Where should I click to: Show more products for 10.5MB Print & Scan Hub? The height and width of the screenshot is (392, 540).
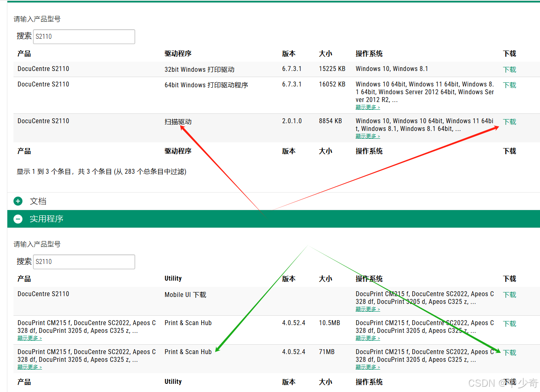point(29,338)
